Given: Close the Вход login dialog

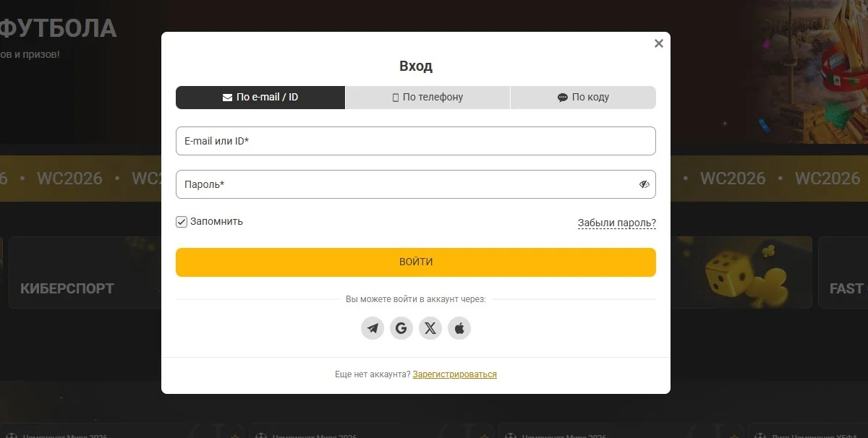Looking at the screenshot, I should [x=658, y=43].
